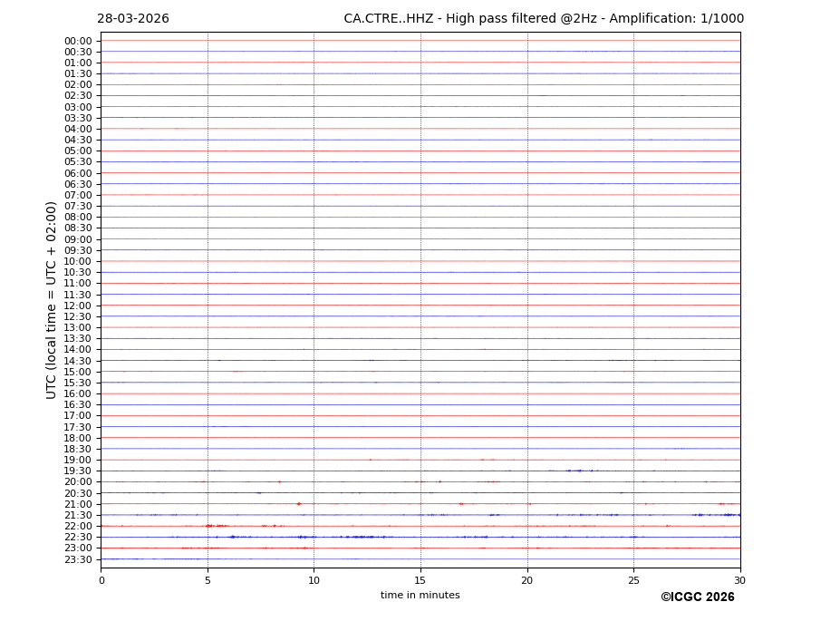Click the x-axis tick label 5

tap(208, 580)
